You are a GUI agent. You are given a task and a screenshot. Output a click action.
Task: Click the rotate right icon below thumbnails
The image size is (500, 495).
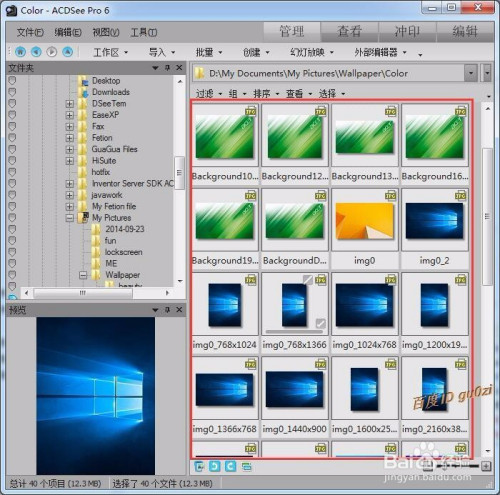[230, 466]
